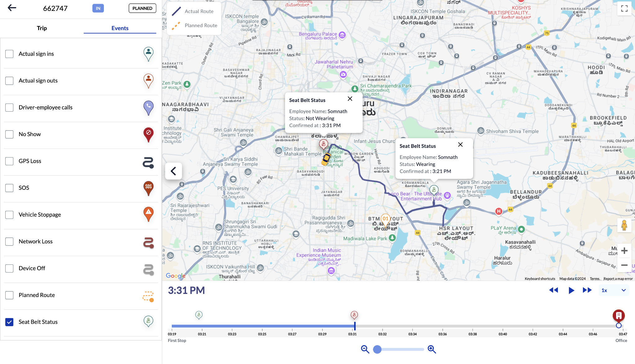This screenshot has width=635, height=364.
Task: Click the Street View pegman icon
Action: coord(624,225)
